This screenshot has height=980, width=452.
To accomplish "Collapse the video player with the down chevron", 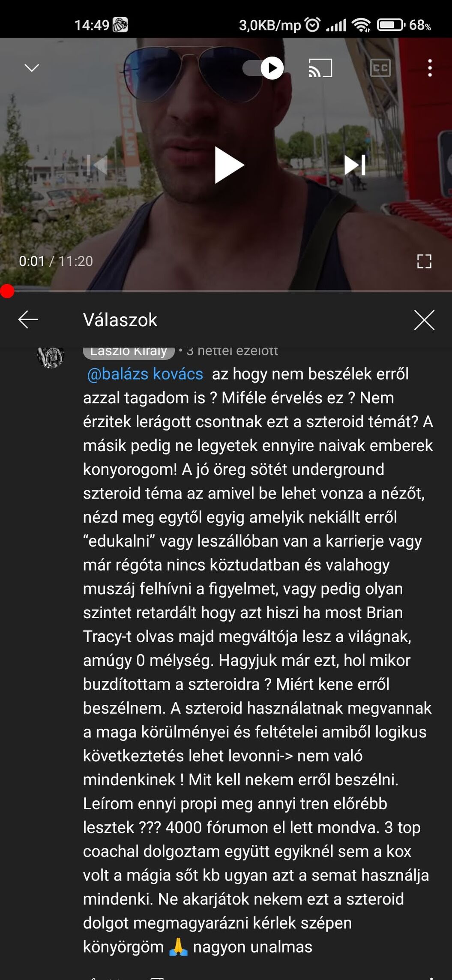I will pos(32,68).
